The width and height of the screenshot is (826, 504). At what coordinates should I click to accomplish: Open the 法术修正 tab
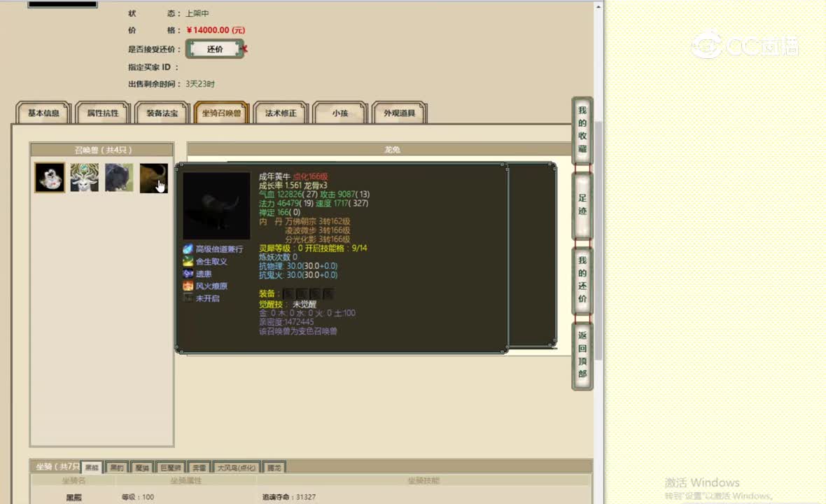[281, 113]
